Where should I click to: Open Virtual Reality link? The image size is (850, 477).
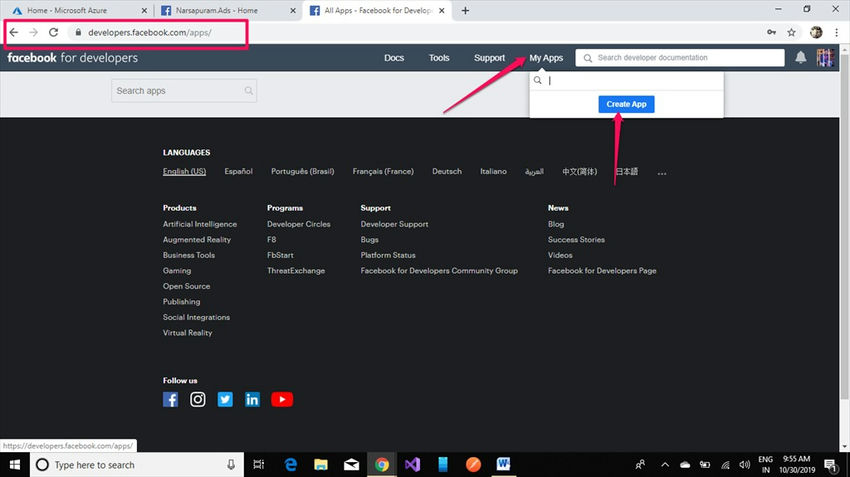click(187, 333)
